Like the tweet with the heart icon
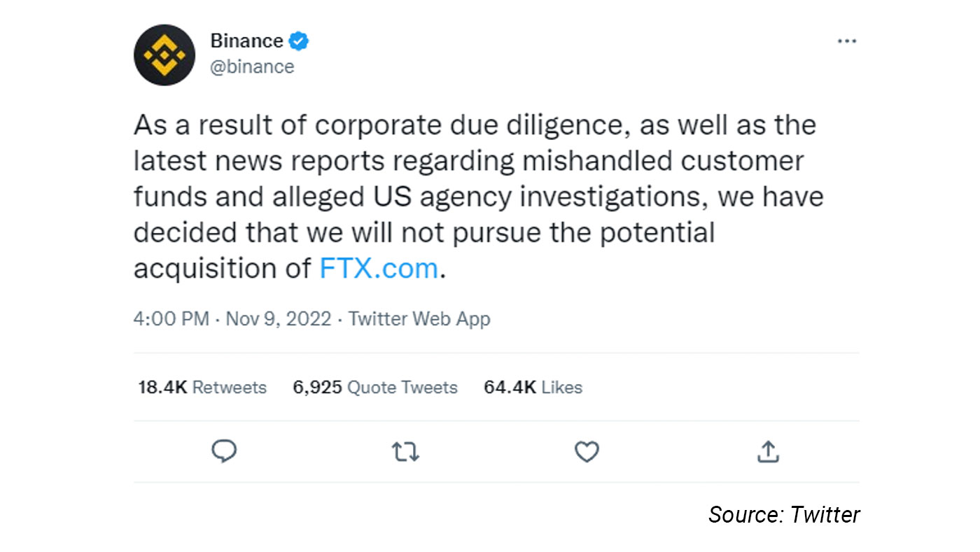 (587, 452)
